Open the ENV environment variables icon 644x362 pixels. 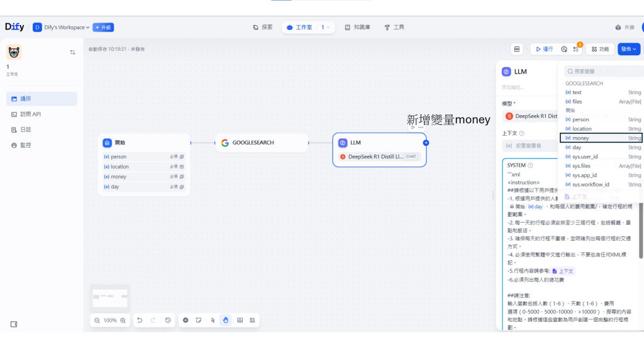pyautogui.click(x=517, y=49)
